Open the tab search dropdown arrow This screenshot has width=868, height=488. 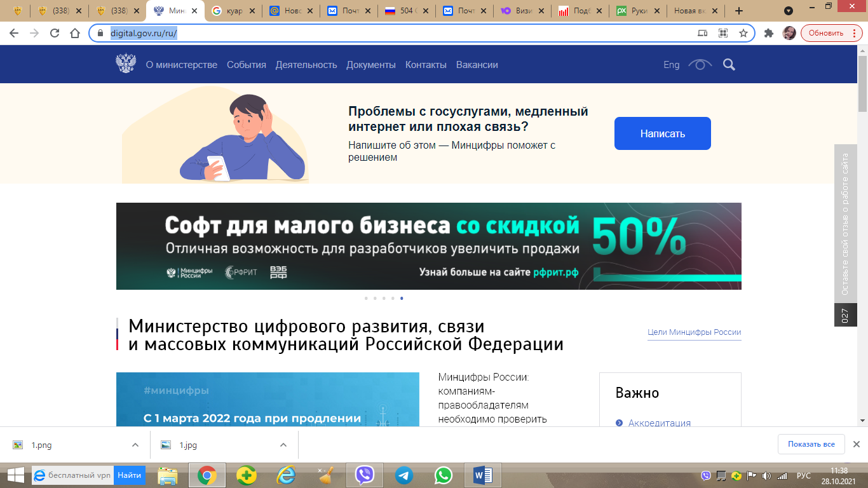coord(789,11)
